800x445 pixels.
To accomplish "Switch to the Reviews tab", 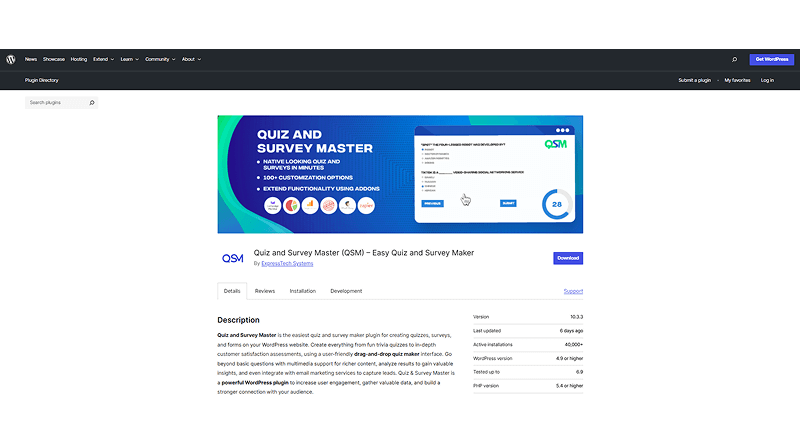I will tap(265, 291).
